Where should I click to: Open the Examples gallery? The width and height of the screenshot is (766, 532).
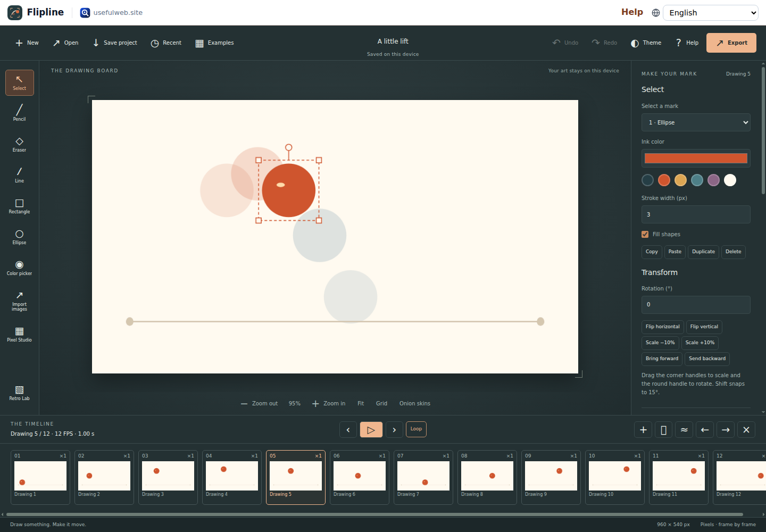click(214, 43)
